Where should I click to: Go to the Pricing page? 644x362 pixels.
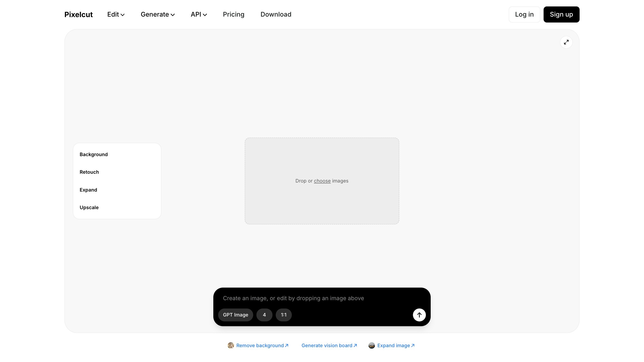coord(233,15)
